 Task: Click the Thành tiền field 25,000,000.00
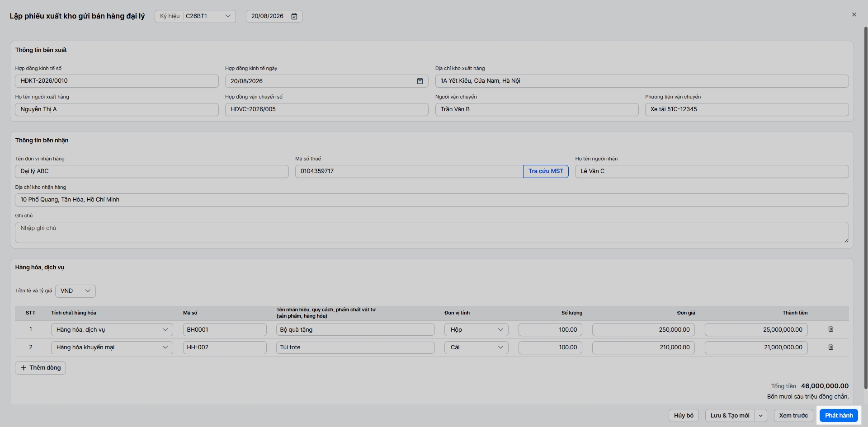tap(756, 330)
